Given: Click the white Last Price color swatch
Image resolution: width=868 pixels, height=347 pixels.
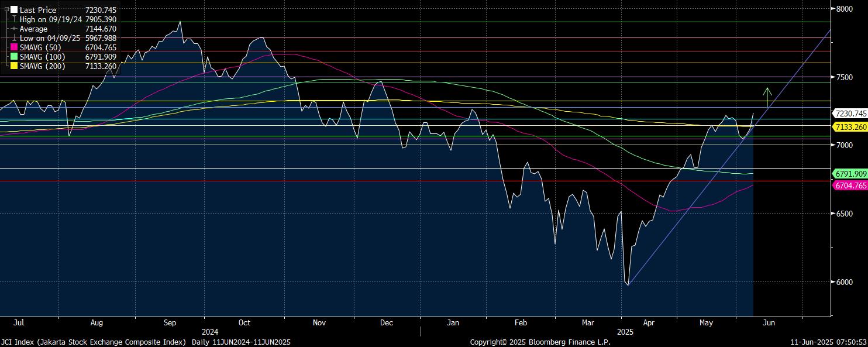Looking at the screenshot, I should [x=14, y=10].
